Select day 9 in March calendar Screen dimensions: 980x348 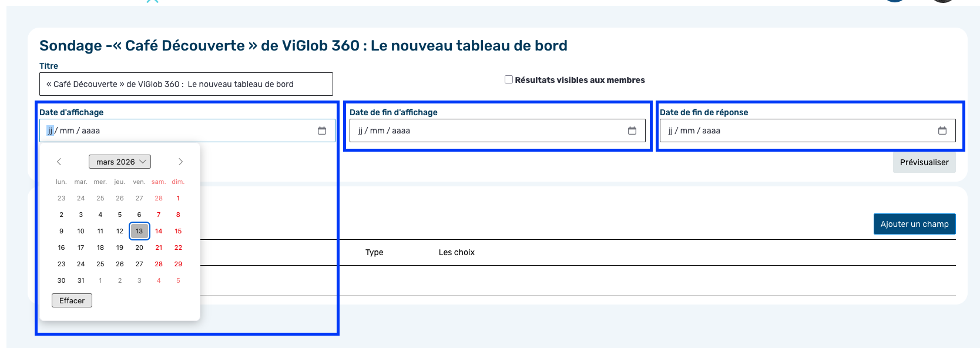pos(61,231)
